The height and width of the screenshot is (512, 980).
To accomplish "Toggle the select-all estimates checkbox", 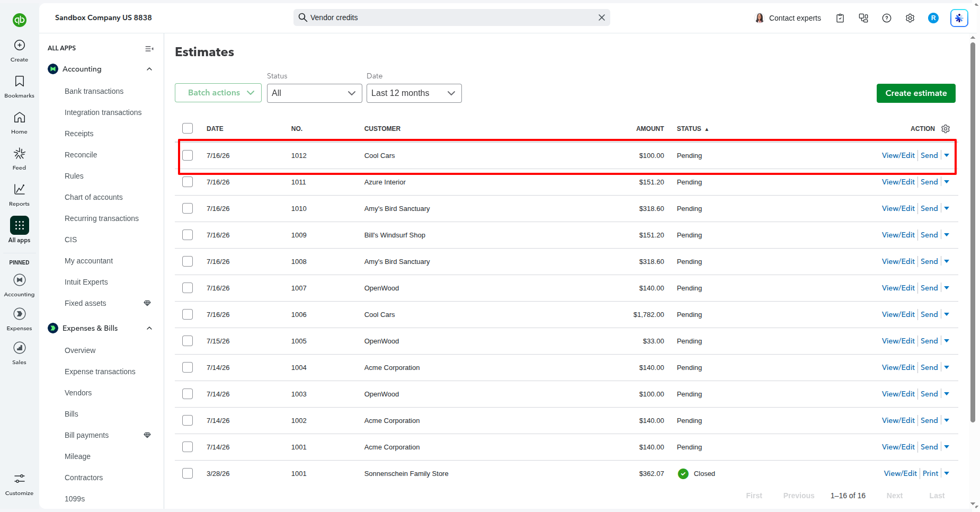I will (x=188, y=128).
